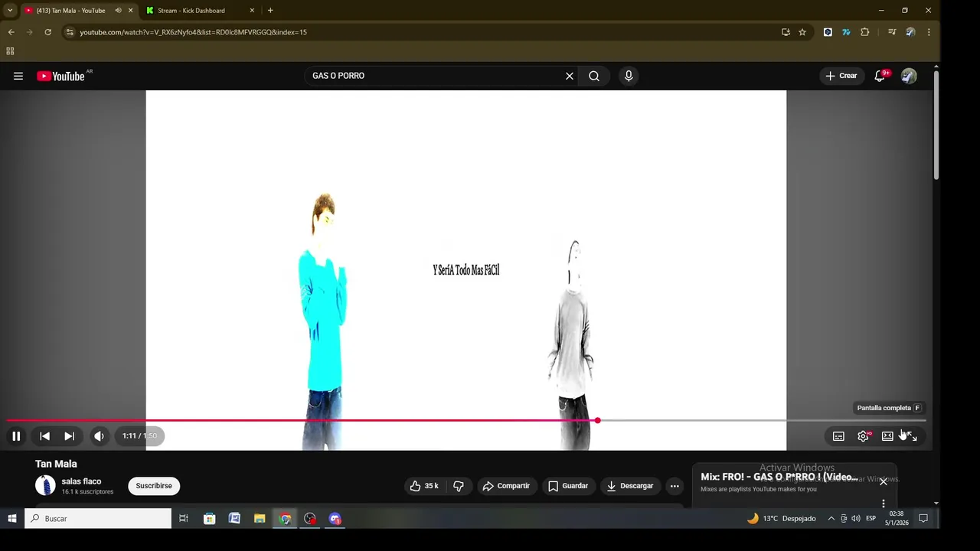Like the video with 35 k likes
980x551 pixels.
click(424, 486)
